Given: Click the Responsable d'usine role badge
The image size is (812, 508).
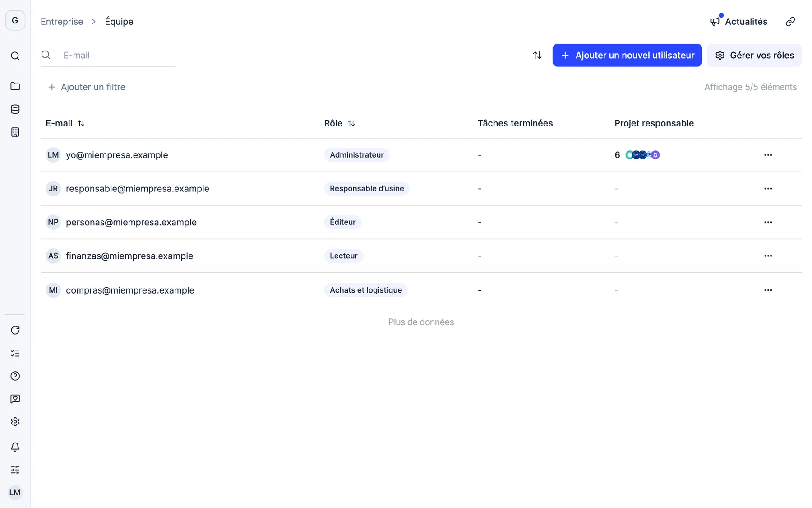Looking at the screenshot, I should [367, 189].
